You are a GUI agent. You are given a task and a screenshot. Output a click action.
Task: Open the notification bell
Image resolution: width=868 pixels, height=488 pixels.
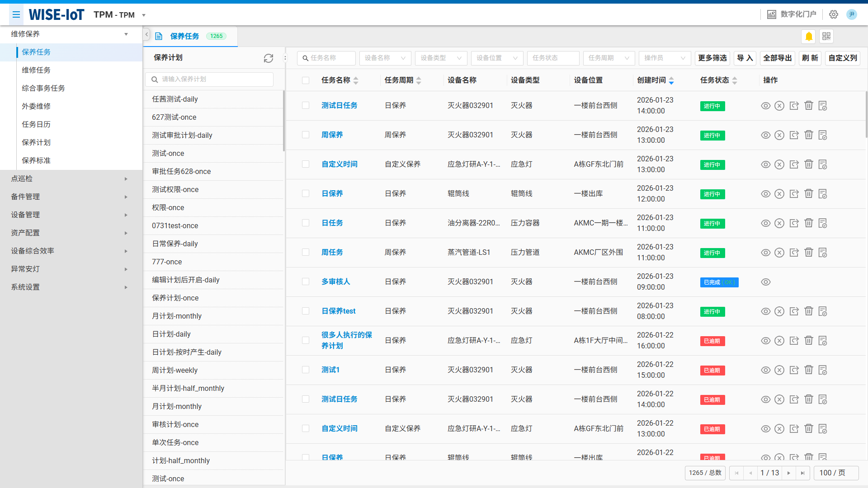[809, 36]
